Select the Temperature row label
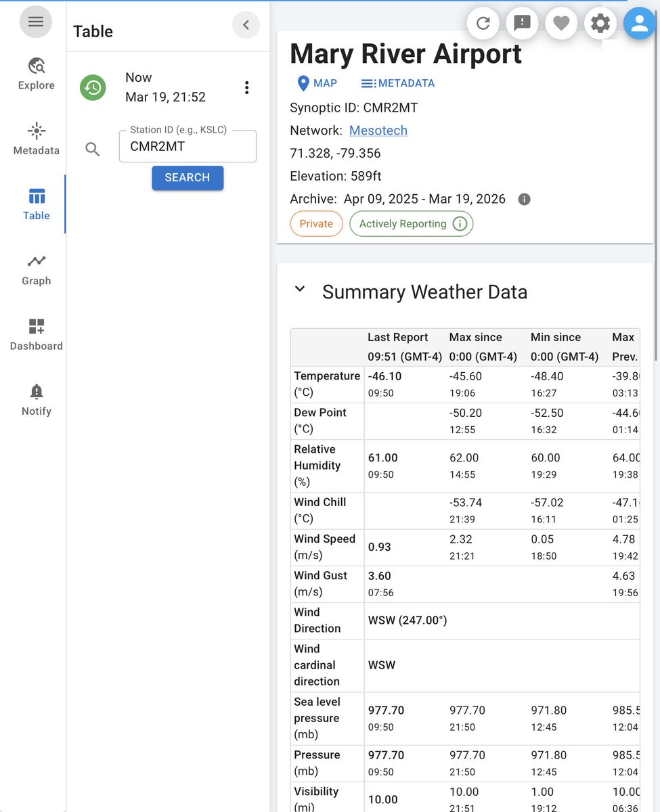 (327, 384)
